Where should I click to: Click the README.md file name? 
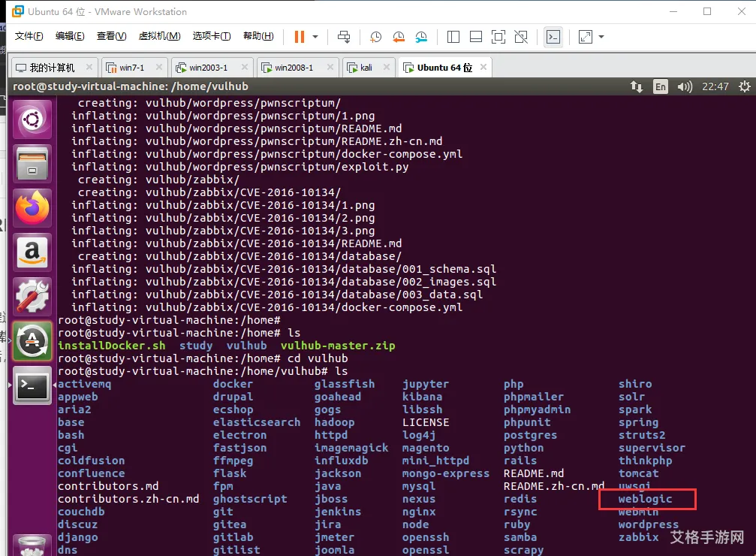tap(534, 473)
